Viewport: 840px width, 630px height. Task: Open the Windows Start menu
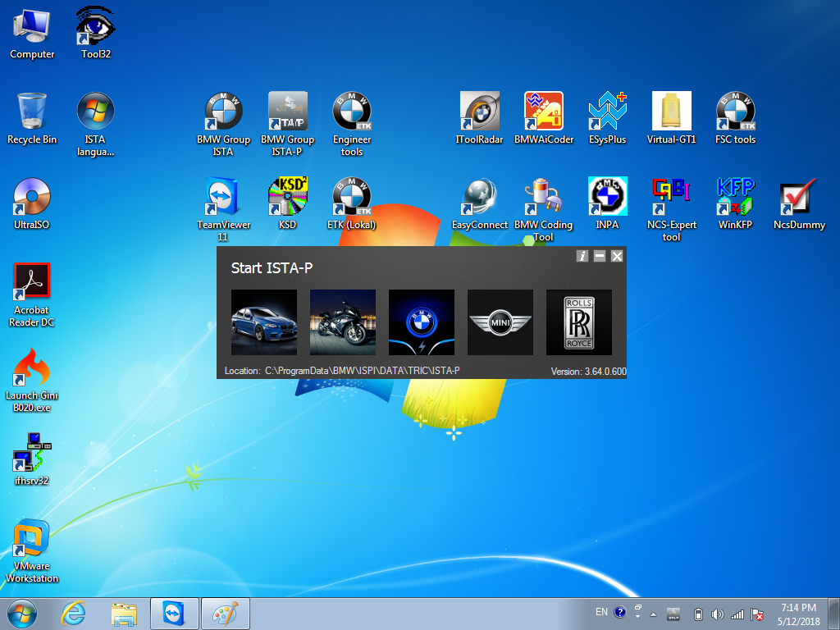(x=22, y=614)
